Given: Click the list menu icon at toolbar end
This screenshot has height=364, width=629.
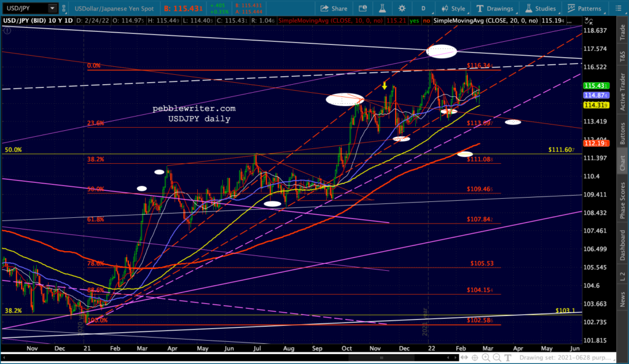Looking at the screenshot, I should coord(619,9).
